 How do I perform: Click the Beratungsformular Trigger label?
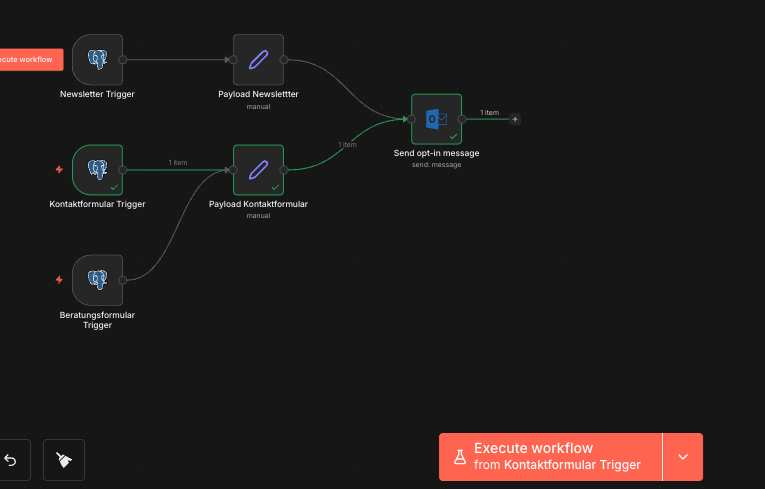[x=97, y=320]
